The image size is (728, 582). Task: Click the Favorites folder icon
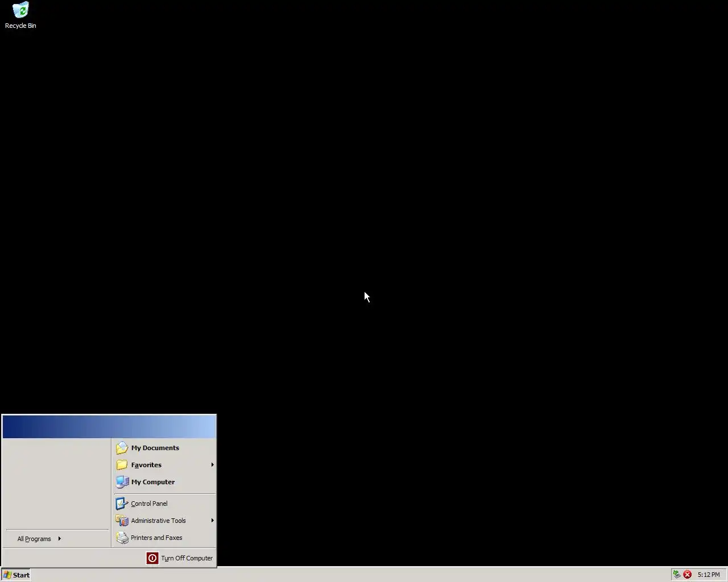[x=122, y=465]
